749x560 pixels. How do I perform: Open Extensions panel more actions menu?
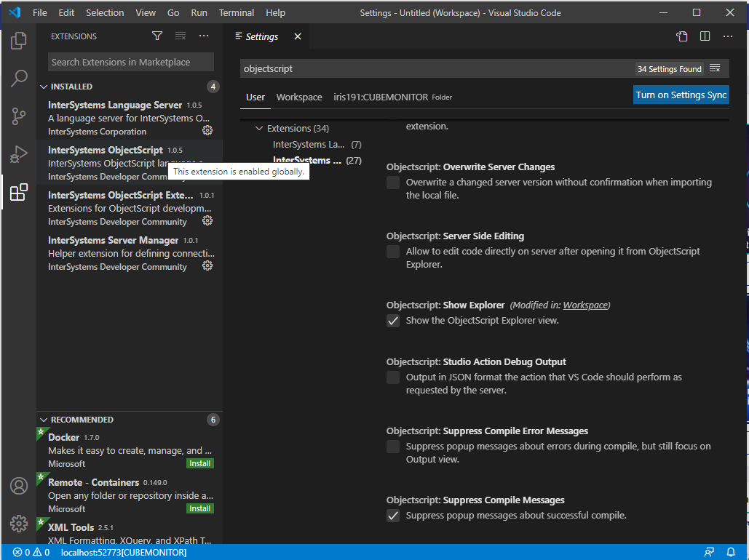(x=204, y=36)
